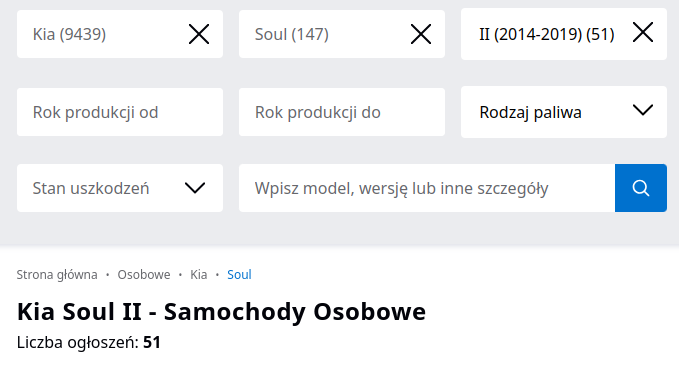Go to Strona główna breadcrumb

click(57, 275)
